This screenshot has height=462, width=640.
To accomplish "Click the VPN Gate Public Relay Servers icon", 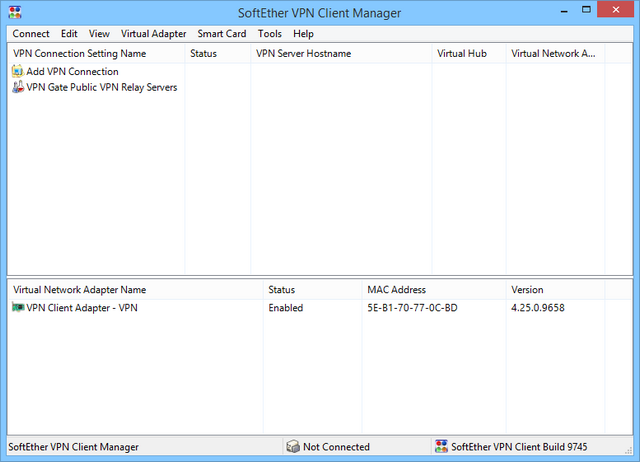I will 18,88.
